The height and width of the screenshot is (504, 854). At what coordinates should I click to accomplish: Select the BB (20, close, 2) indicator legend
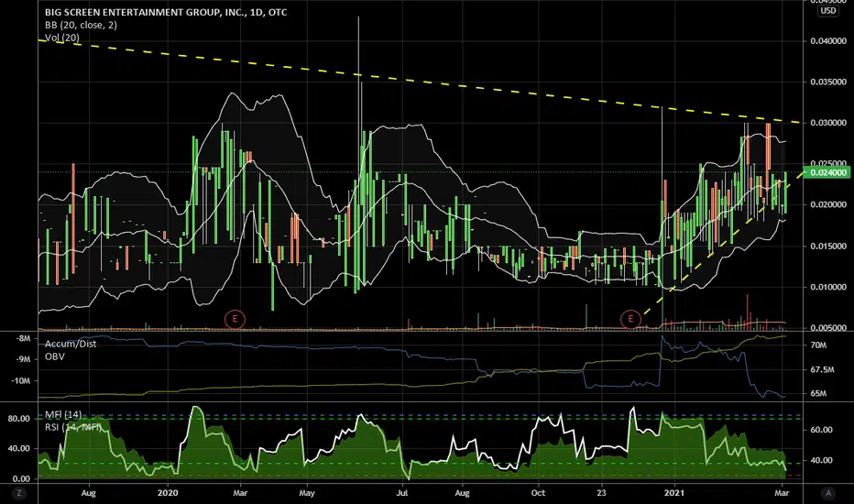point(81,25)
